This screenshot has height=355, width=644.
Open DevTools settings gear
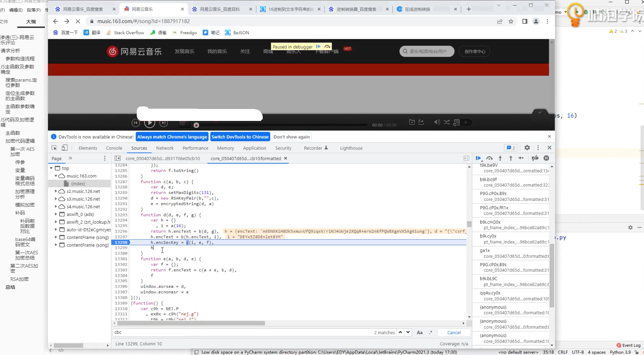527,148
